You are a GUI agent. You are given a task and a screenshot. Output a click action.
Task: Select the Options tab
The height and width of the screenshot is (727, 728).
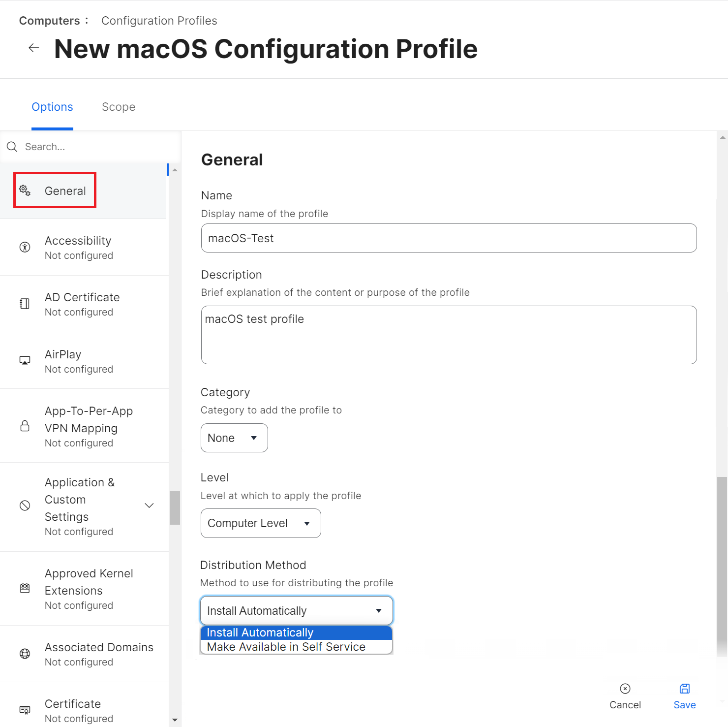pyautogui.click(x=52, y=107)
